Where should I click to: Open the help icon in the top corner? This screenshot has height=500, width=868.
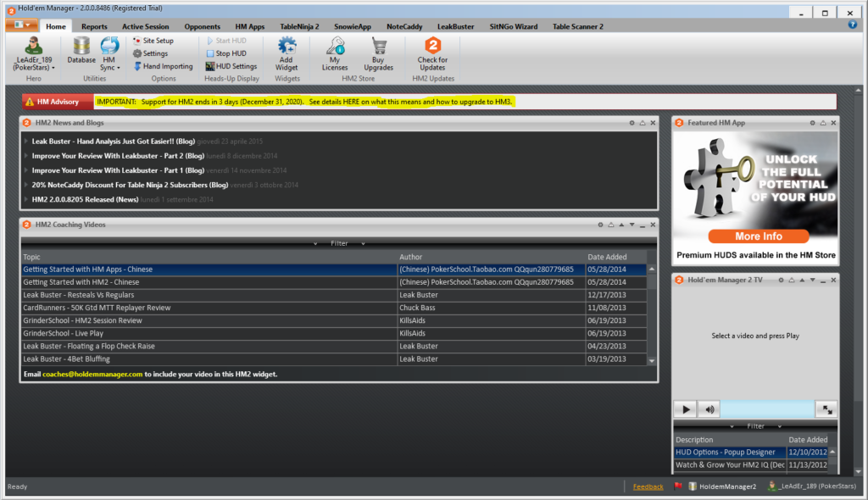pos(853,25)
